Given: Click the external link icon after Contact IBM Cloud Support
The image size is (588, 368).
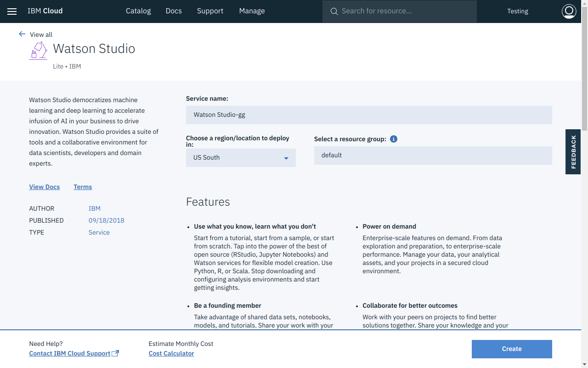Looking at the screenshot, I should point(115,353).
